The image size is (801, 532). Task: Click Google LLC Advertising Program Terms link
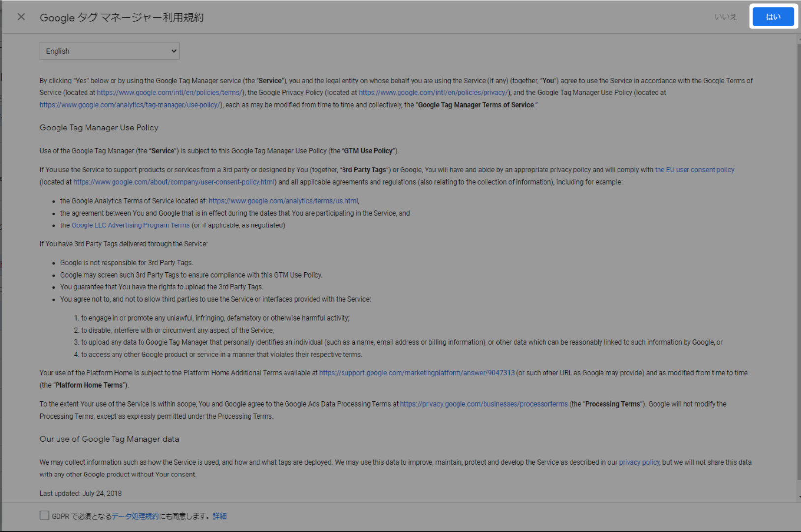(131, 225)
